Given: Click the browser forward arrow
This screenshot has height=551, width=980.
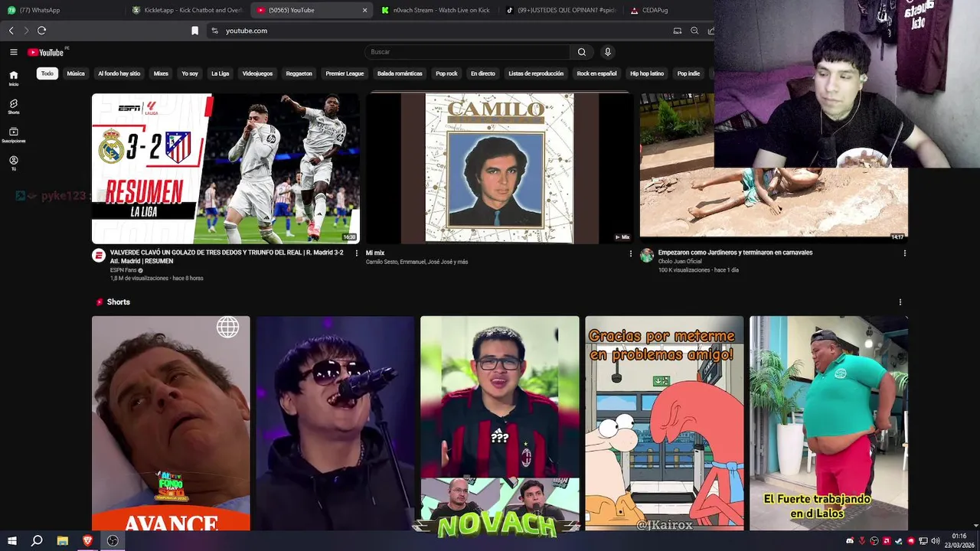Looking at the screenshot, I should [x=26, y=31].
